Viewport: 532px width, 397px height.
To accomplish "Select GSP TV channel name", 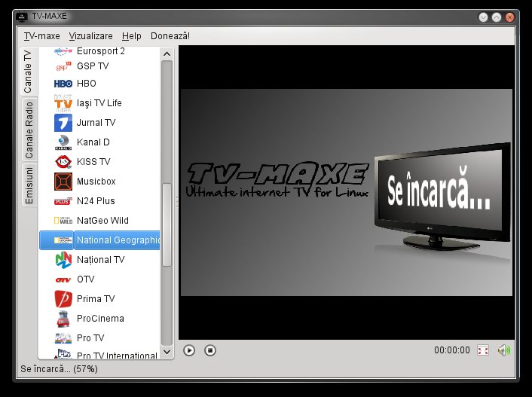I will click(x=93, y=66).
